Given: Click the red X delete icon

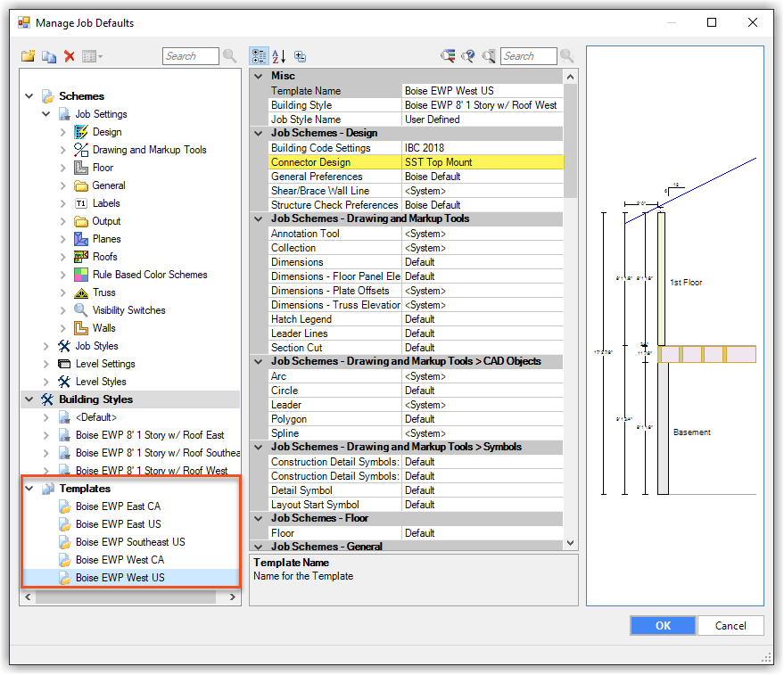Looking at the screenshot, I should click(70, 56).
